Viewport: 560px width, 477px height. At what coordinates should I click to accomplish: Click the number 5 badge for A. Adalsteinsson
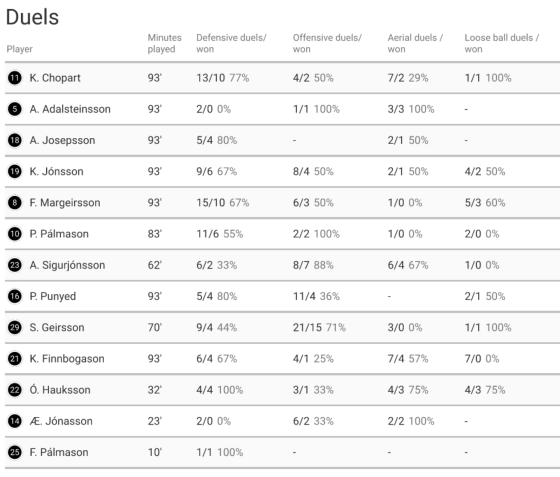(15, 109)
